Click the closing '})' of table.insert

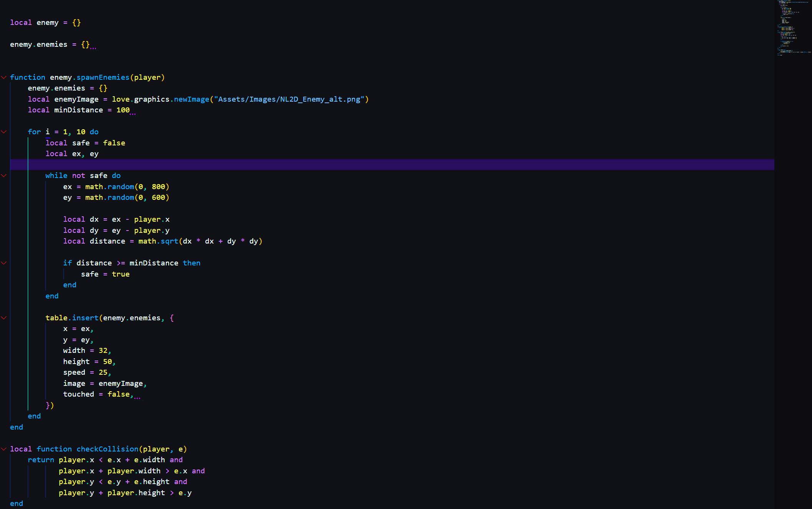pos(50,405)
